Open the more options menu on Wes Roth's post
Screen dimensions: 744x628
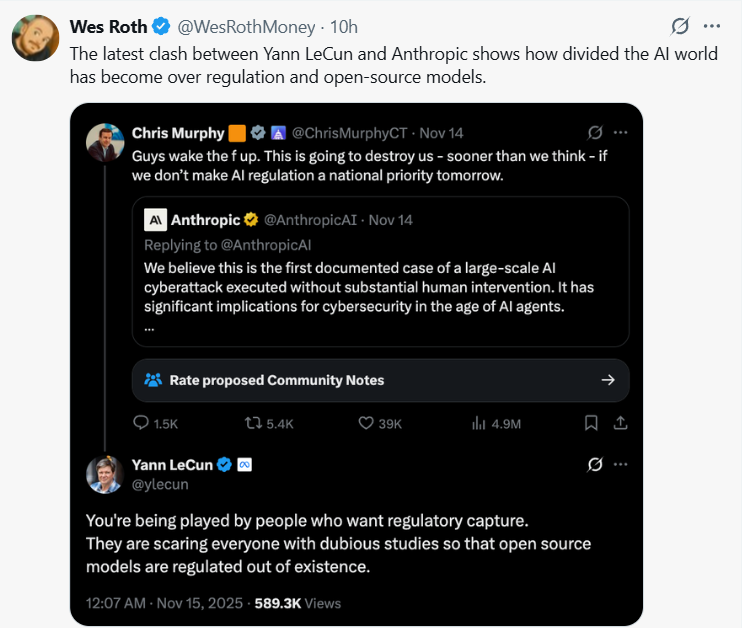711,25
